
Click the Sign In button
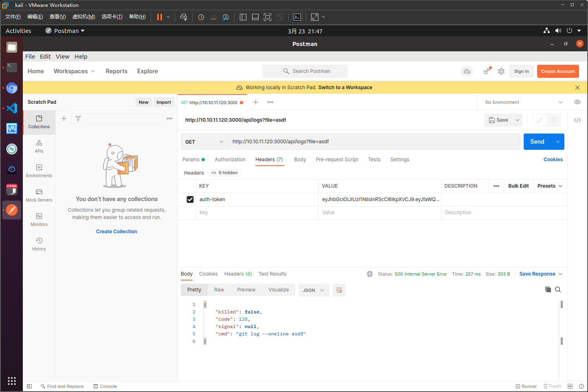click(521, 71)
